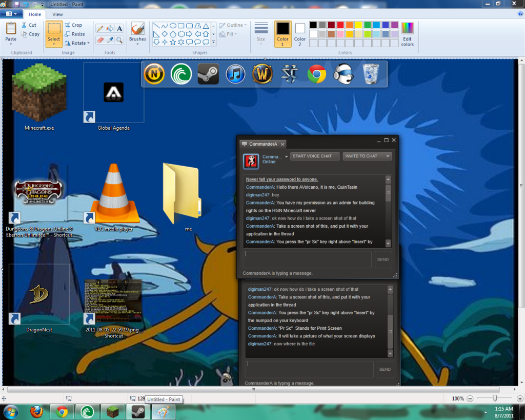Open the Edit colors dialog
Screen dimensions: 525x420
[407, 34]
